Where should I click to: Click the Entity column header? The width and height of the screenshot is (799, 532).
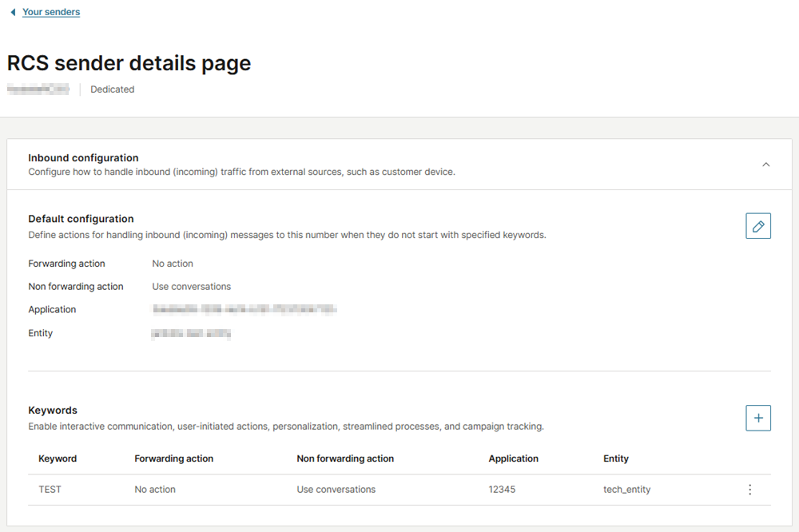[615, 459]
